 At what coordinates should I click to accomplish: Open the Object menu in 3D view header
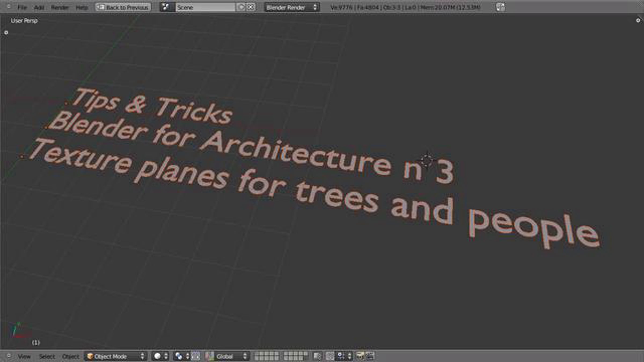(71, 356)
